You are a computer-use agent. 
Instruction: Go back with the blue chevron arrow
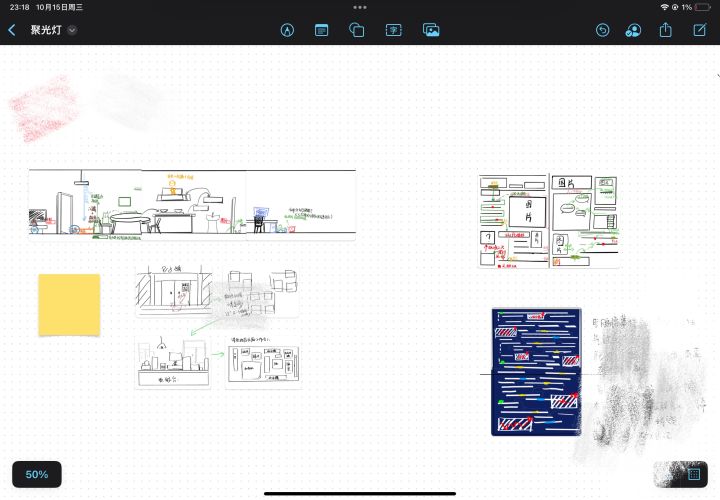[12, 30]
